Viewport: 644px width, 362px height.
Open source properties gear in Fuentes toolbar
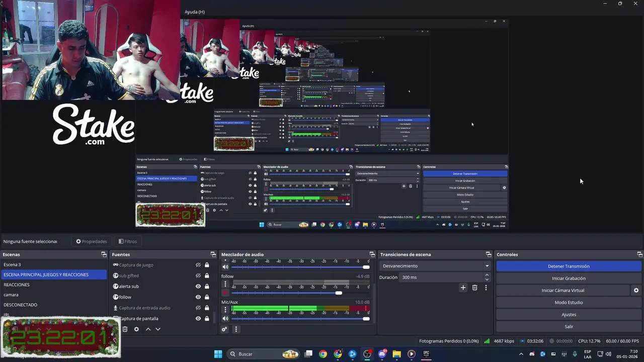(136, 329)
